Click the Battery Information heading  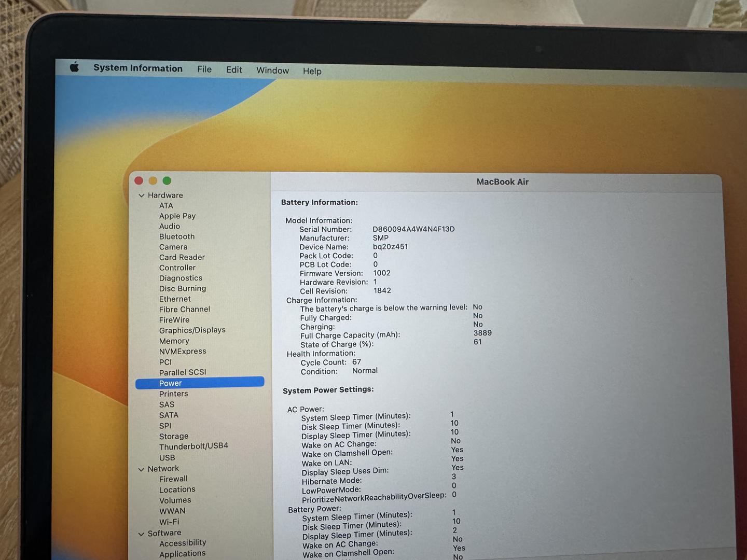click(x=320, y=202)
